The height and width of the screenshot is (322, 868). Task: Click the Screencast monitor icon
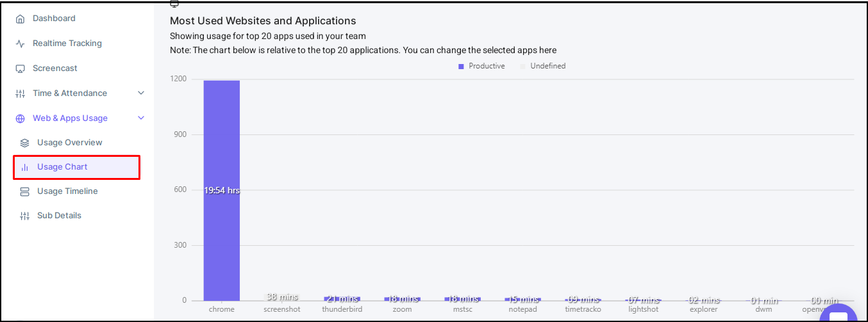[x=20, y=68]
